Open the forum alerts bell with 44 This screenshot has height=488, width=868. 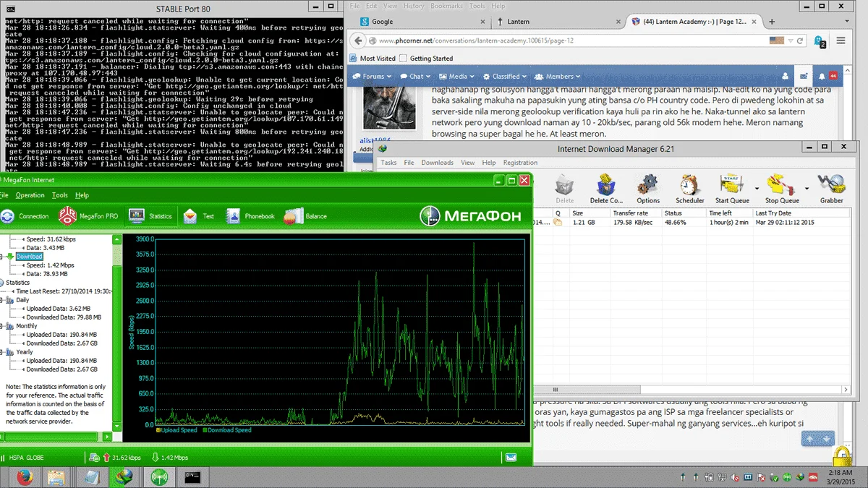click(827, 76)
